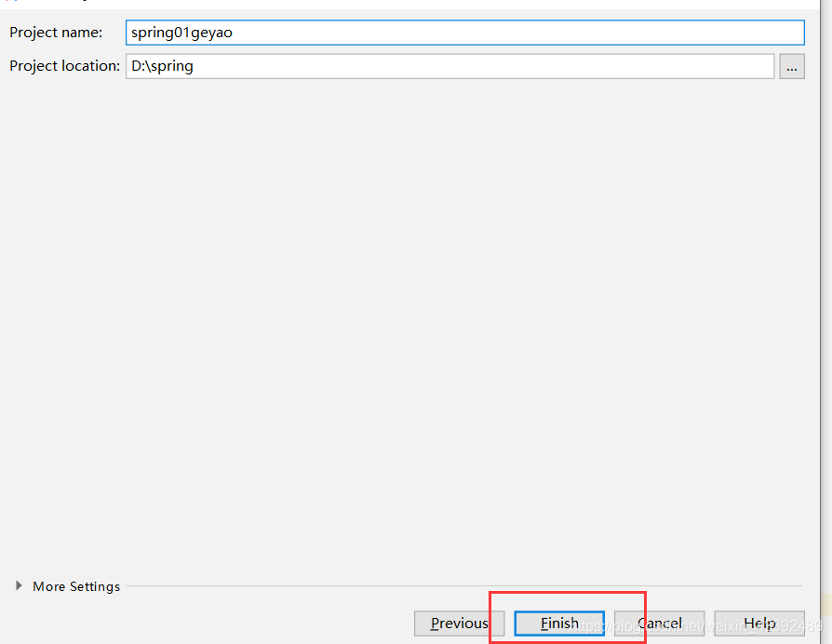Click Finish to create the project

coord(559,624)
